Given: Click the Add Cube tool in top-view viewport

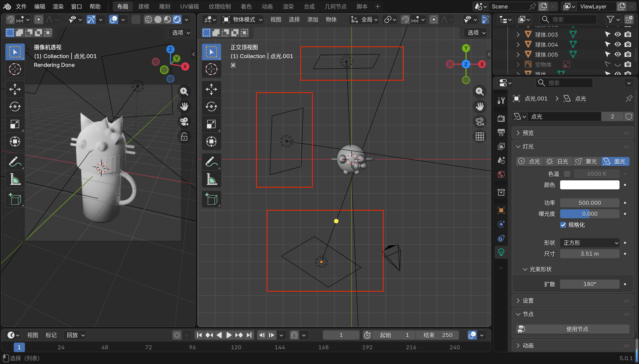Looking at the screenshot, I should click(x=211, y=199).
